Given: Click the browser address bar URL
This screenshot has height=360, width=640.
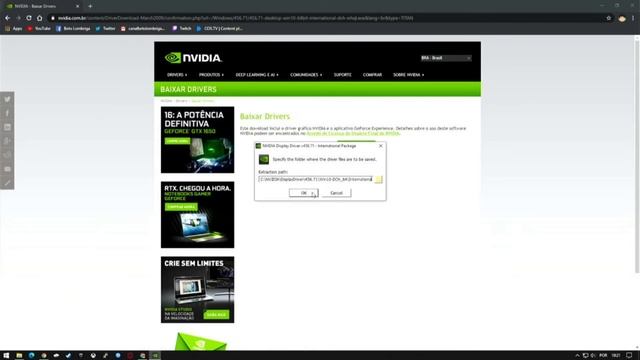Looking at the screenshot, I should (235, 18).
